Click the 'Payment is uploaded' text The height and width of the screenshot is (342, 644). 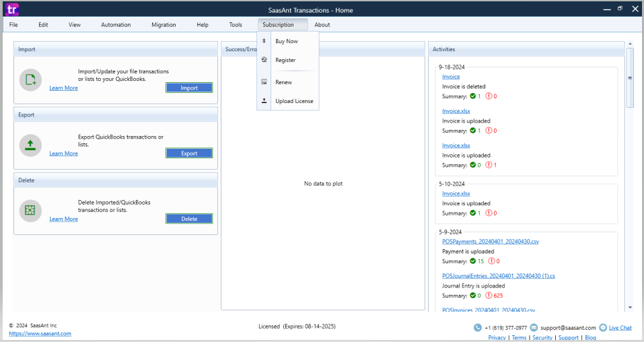point(468,251)
